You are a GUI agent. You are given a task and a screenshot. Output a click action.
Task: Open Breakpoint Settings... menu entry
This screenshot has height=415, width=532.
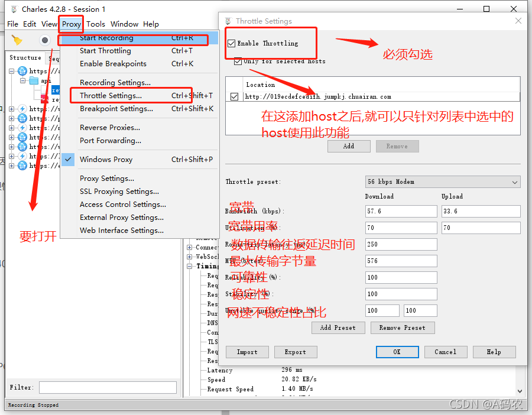139,109
